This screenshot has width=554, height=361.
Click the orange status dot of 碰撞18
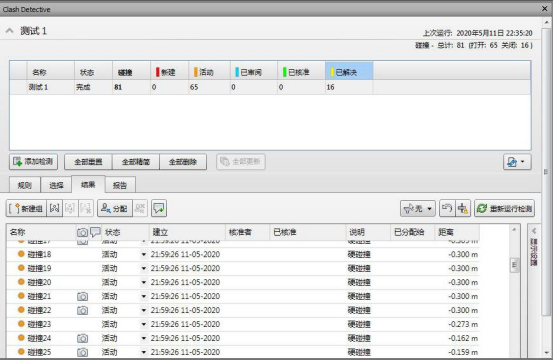click(x=21, y=254)
